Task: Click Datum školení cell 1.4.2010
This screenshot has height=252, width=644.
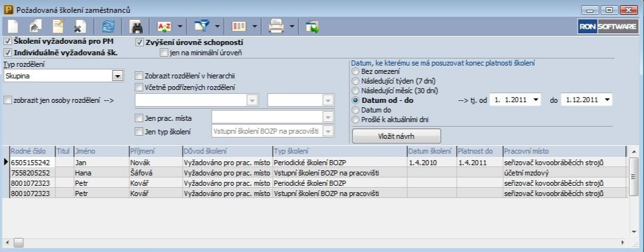Action: click(432, 163)
